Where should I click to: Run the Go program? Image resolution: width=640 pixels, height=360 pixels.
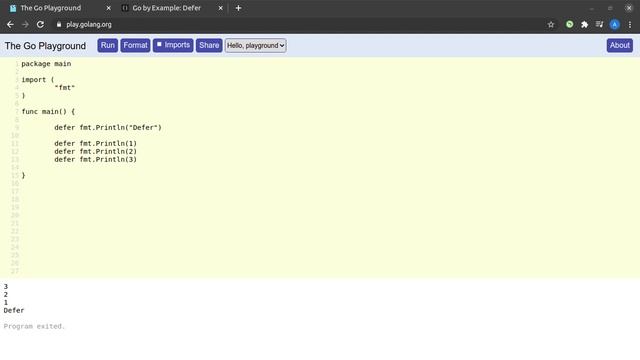click(x=108, y=45)
